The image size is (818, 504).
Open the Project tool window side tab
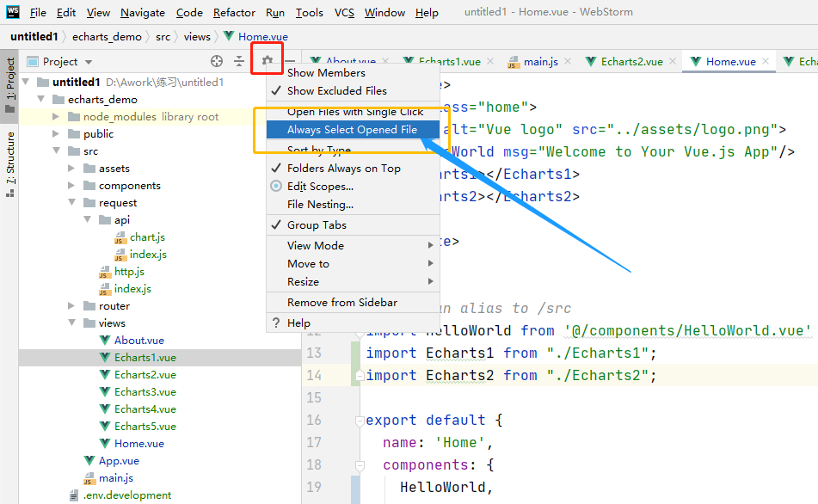(10, 85)
